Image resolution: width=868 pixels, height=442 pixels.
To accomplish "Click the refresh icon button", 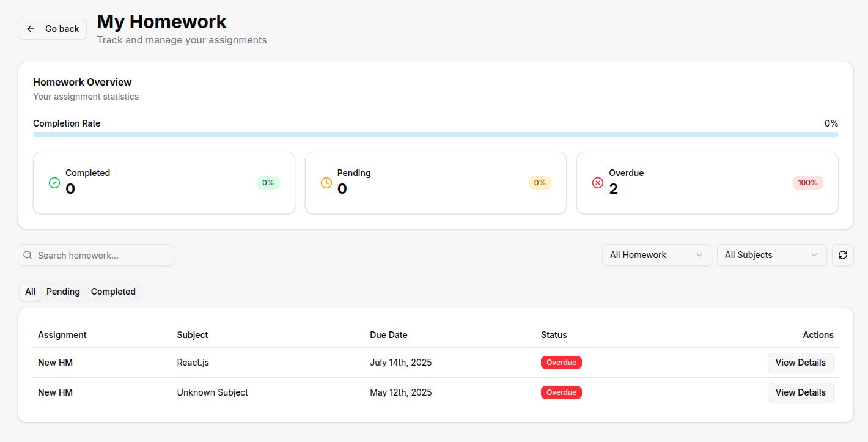I will coord(842,255).
